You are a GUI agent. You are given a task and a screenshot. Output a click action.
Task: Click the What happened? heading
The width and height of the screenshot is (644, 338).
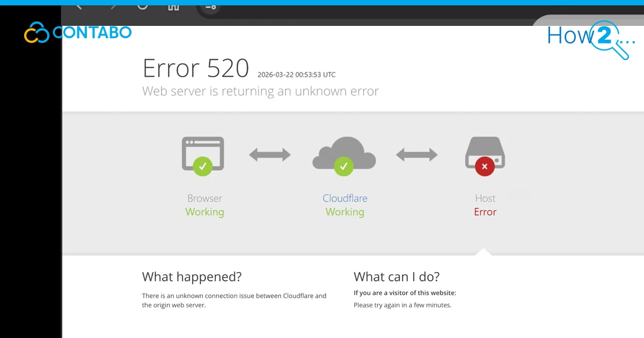coord(192,277)
